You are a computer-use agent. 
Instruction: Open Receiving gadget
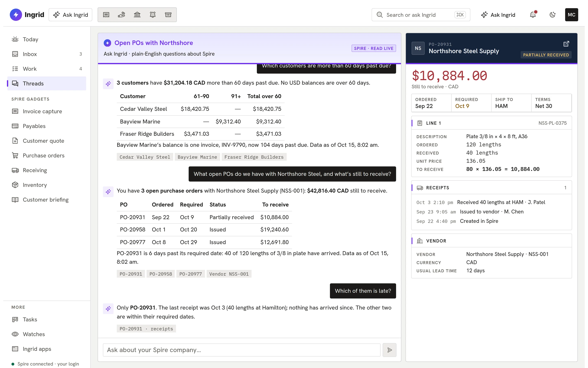[x=47, y=170]
